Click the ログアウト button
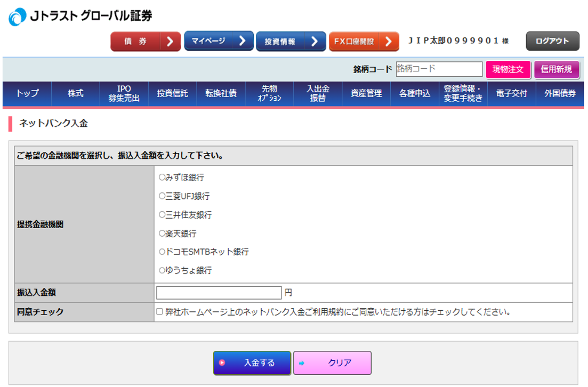Screen dimensions: 588x387 click(552, 41)
